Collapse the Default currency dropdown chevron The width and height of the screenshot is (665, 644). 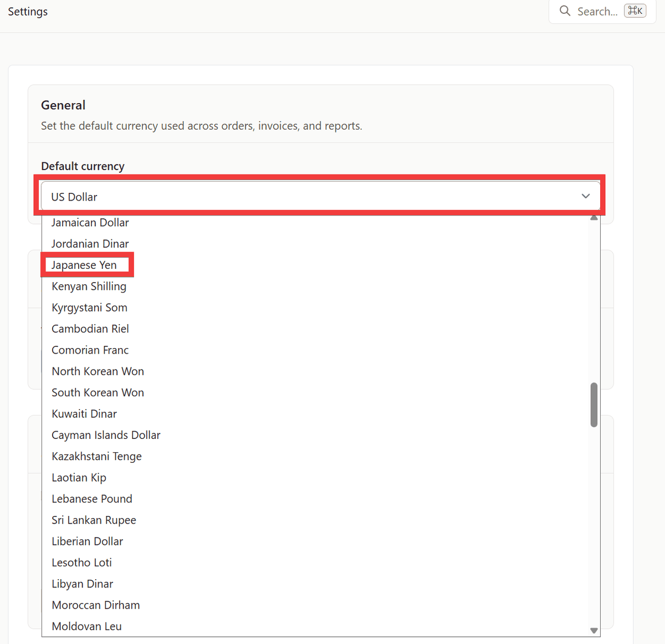pyautogui.click(x=585, y=196)
